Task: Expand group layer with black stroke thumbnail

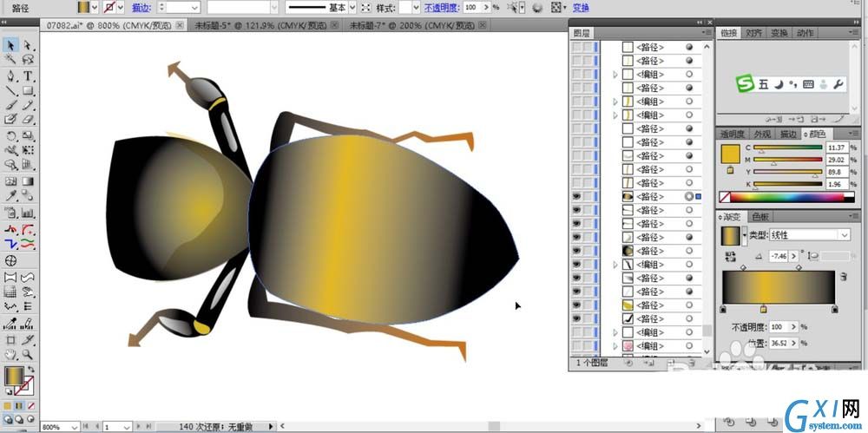Action: (x=615, y=265)
